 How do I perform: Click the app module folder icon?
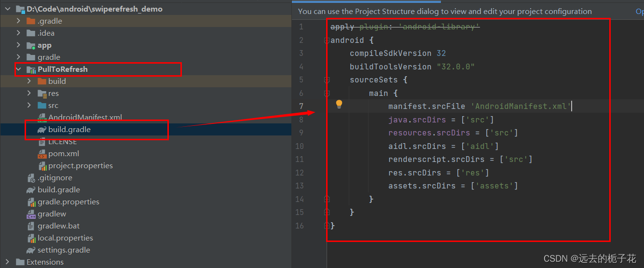(x=31, y=45)
